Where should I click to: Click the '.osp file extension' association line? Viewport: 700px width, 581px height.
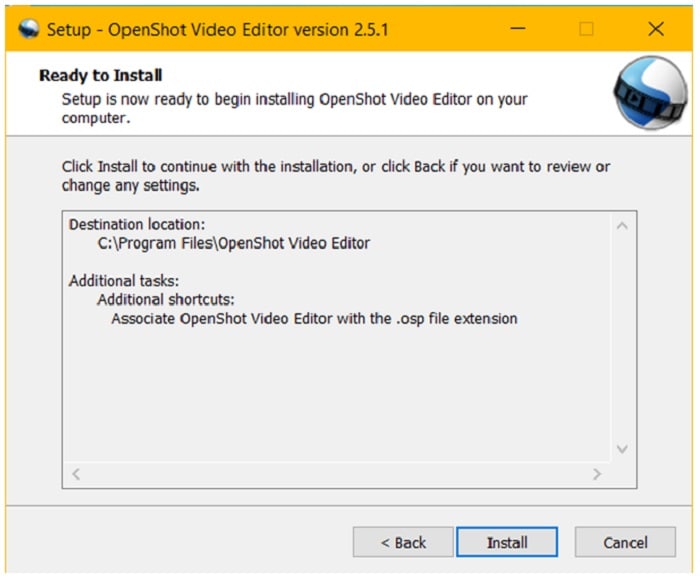(314, 319)
